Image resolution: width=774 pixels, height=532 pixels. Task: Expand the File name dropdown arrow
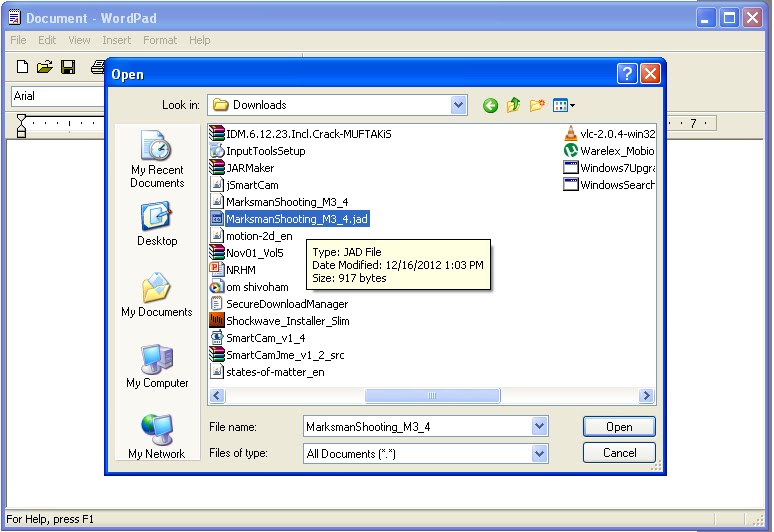[540, 426]
